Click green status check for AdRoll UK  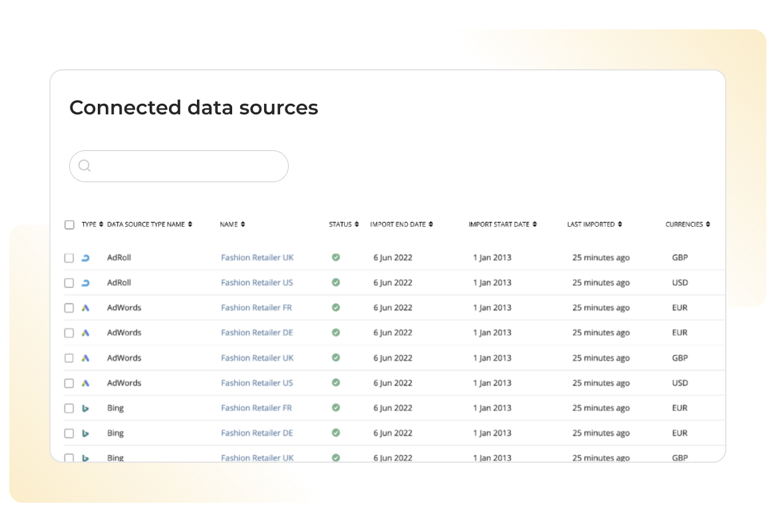pyautogui.click(x=336, y=257)
